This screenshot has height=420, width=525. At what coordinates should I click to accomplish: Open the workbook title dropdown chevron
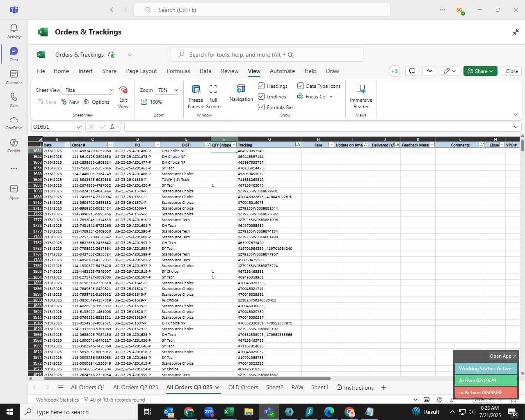tap(130, 55)
